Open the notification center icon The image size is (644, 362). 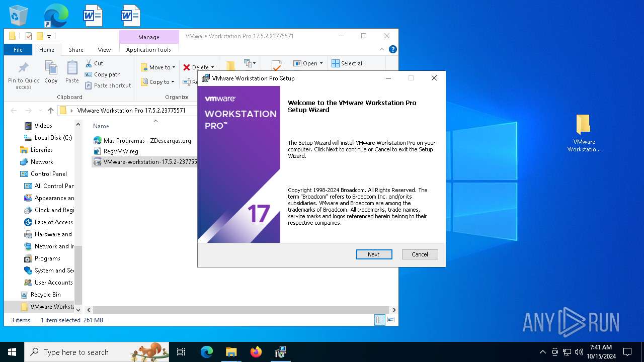(x=627, y=352)
